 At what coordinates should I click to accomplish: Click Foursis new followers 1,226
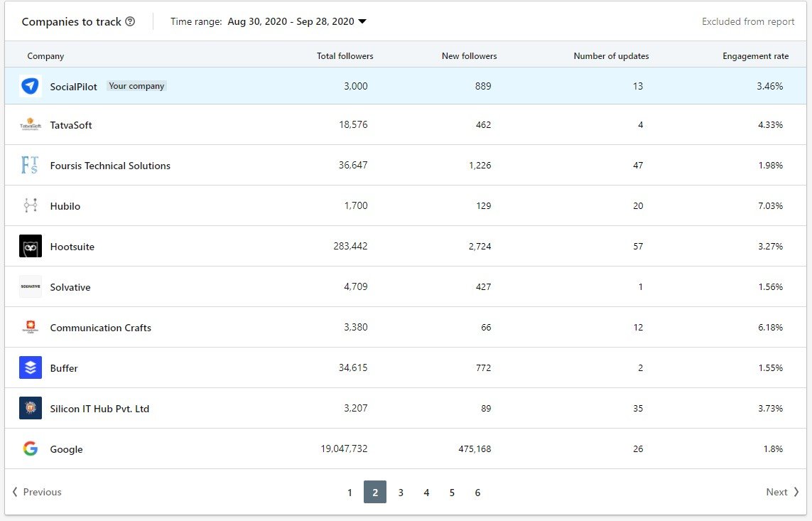pyautogui.click(x=480, y=165)
